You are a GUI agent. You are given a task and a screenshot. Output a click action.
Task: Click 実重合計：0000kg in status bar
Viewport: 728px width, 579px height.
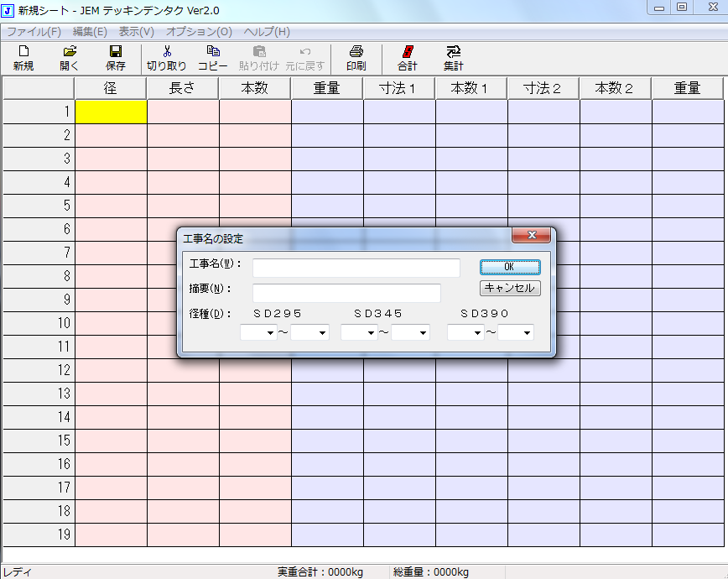click(320, 572)
